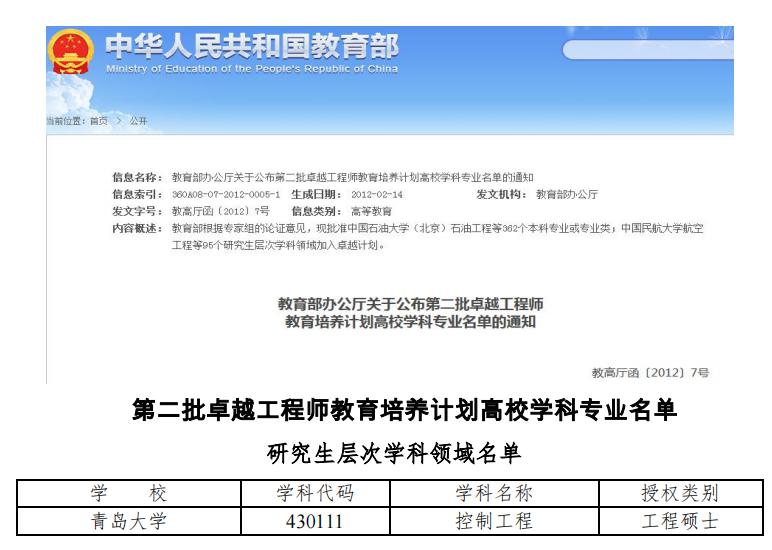Click the 中华人民共和国教育部 site title
The image size is (772, 550).
pos(252,46)
